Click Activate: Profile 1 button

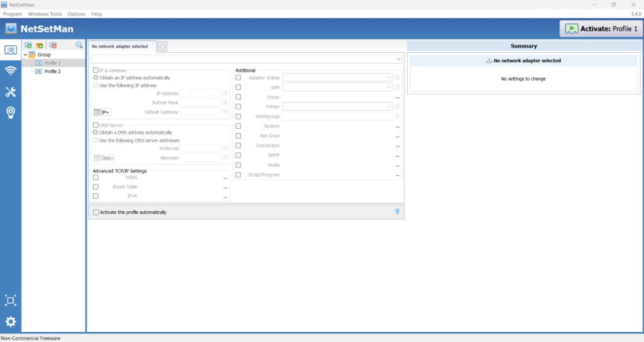[601, 29]
